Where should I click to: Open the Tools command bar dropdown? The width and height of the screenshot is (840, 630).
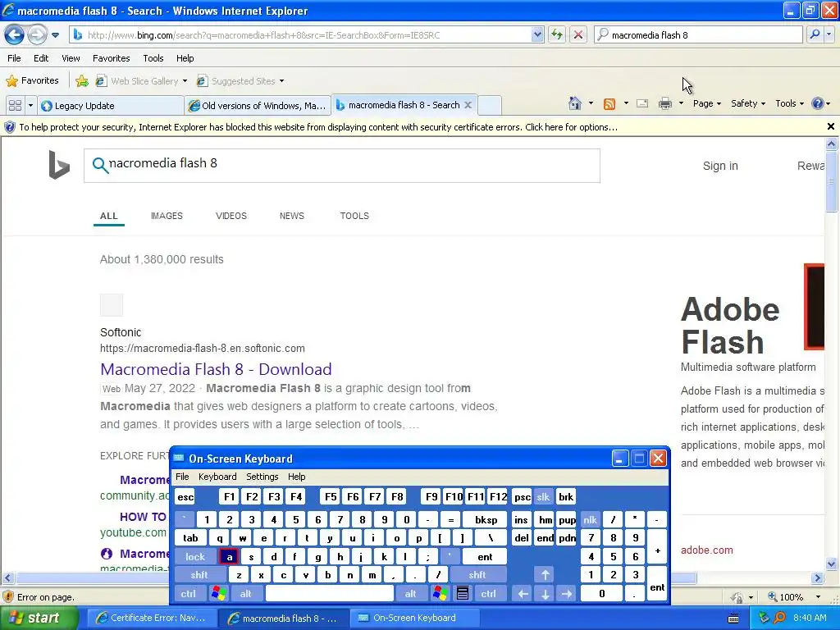[789, 103]
